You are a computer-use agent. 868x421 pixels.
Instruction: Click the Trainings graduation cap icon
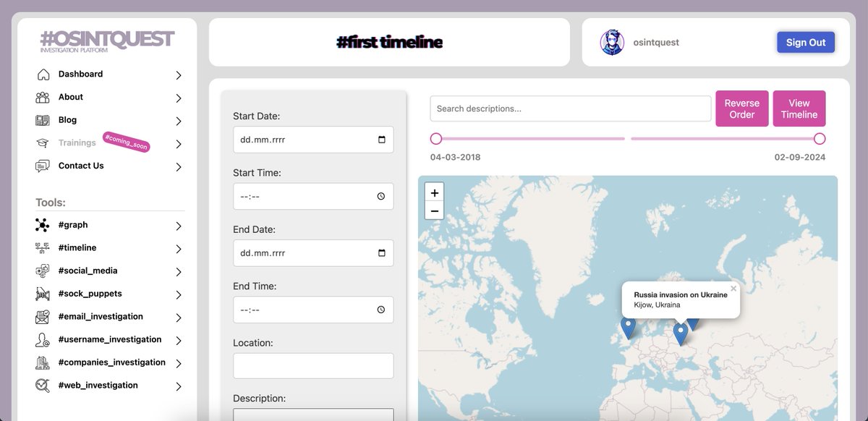click(43, 143)
